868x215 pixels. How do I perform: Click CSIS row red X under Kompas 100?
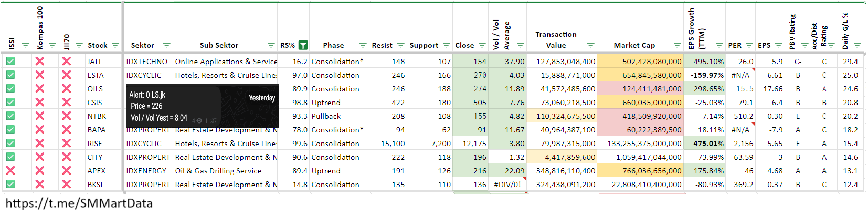39,103
